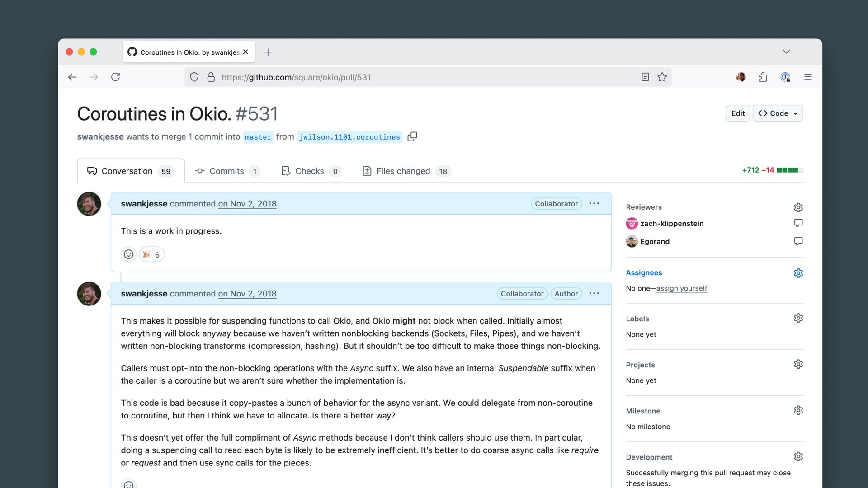
Task: Open Projects settings gear
Action: 798,364
